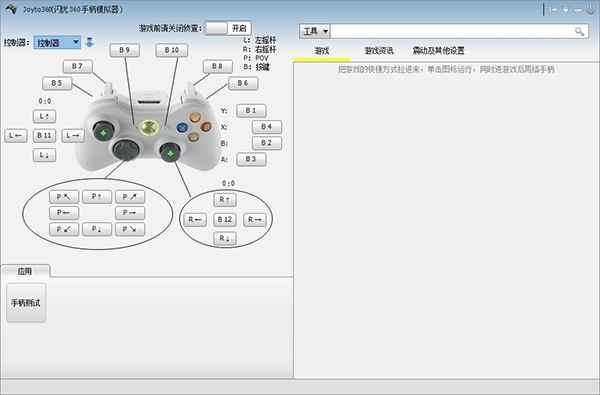Screen dimensions: 600x395
Task: Click the R↑ right stick button
Action: [225, 200]
